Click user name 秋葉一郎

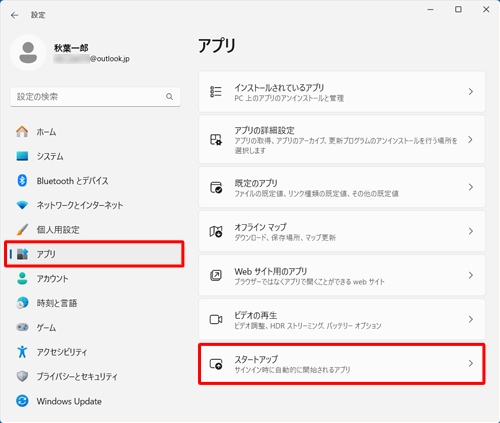click(71, 48)
